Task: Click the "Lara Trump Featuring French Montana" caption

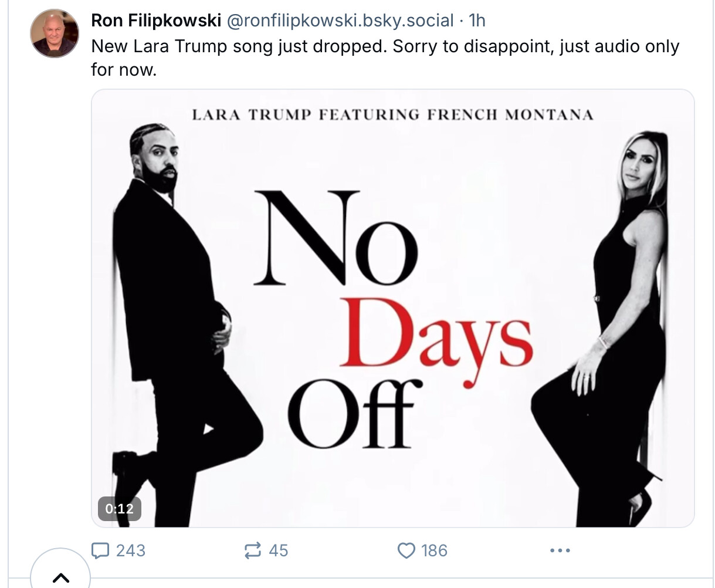Action: click(x=392, y=114)
